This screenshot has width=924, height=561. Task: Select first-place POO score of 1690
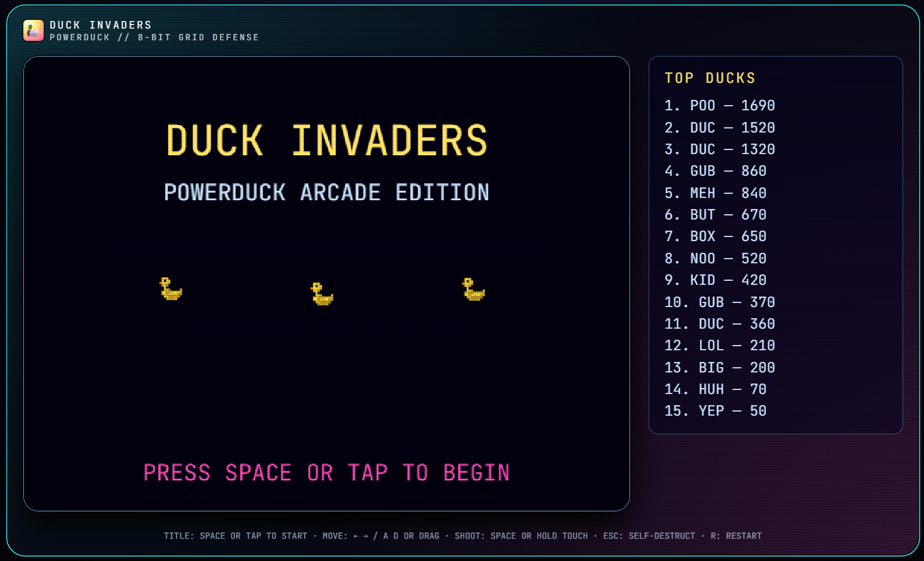click(x=719, y=106)
